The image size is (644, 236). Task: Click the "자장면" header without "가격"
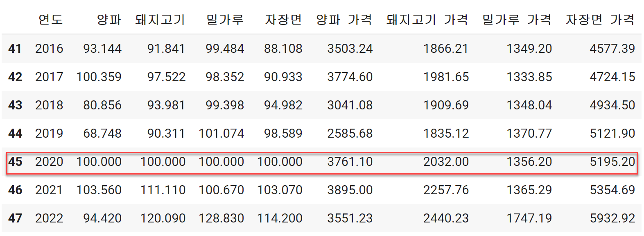284,19
